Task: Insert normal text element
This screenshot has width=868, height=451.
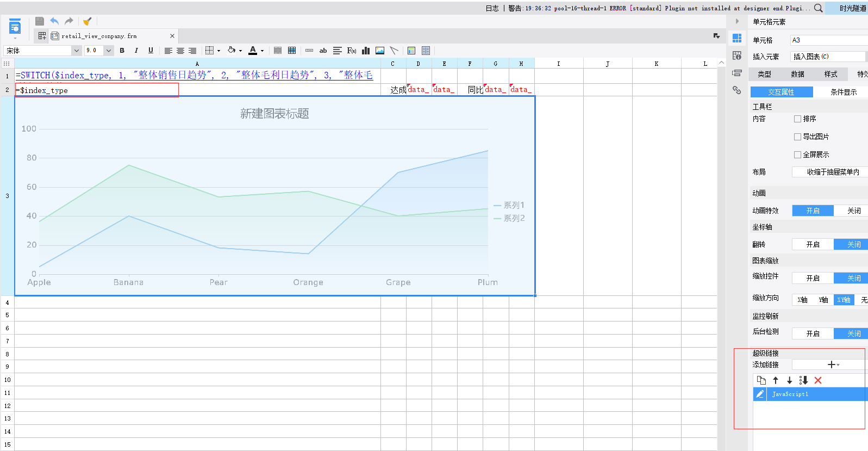Action: coord(309,51)
